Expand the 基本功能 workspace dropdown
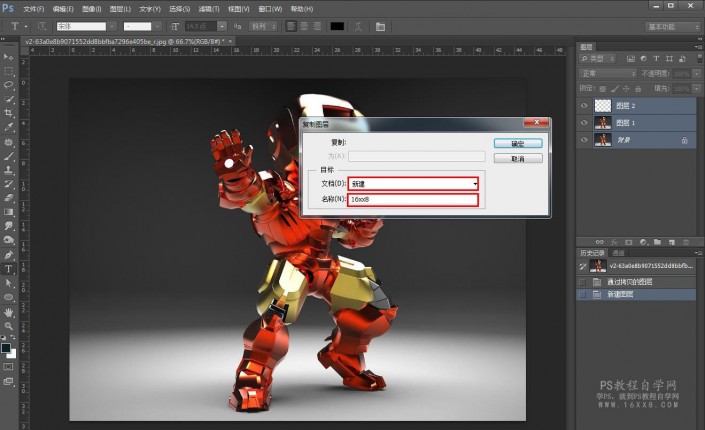The image size is (705, 430). [671, 25]
